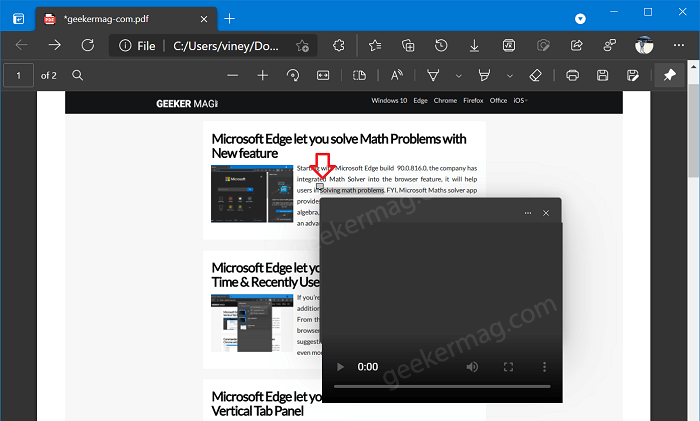The width and height of the screenshot is (700, 421).
Task: Open the Vertical Tab Panel article
Action: point(267,404)
